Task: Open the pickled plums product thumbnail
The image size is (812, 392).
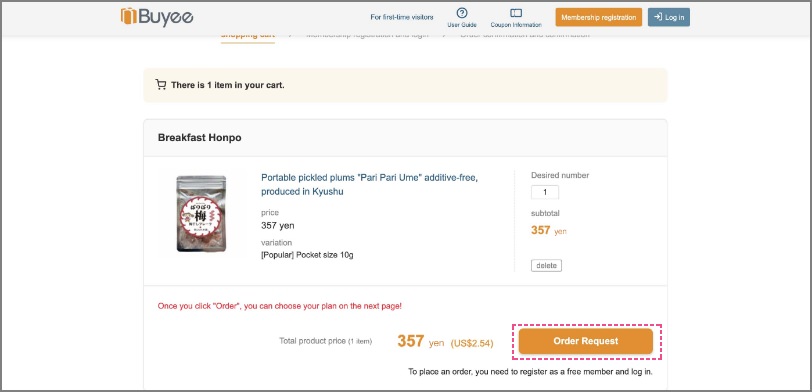Action: pos(201,213)
